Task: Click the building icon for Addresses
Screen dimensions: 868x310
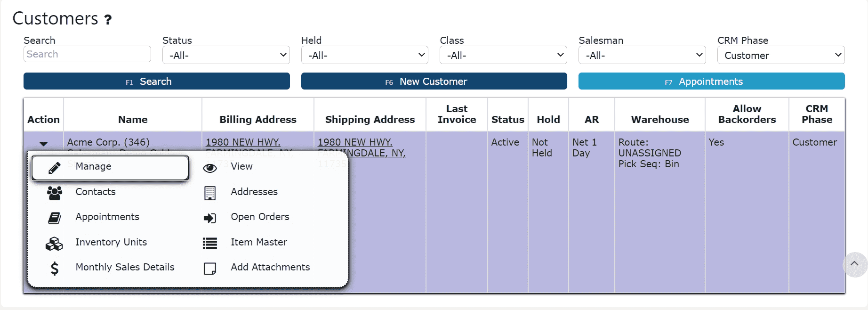Action: 210,193
